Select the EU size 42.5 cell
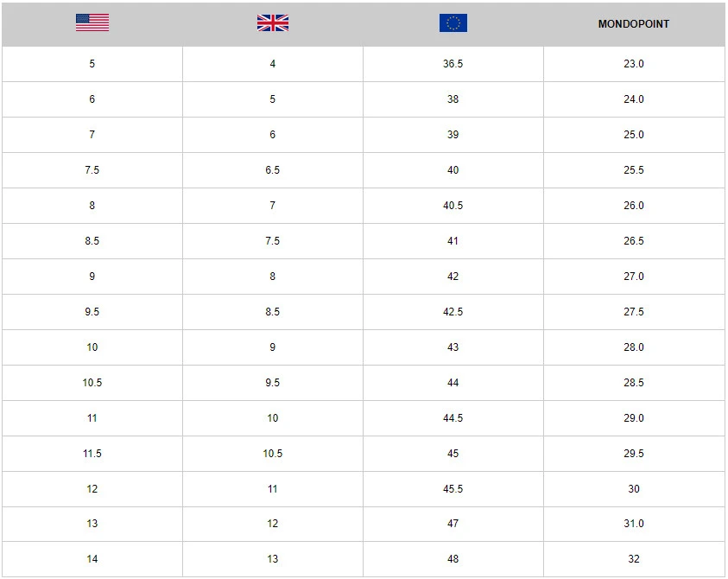The width and height of the screenshot is (728, 579). click(x=453, y=312)
